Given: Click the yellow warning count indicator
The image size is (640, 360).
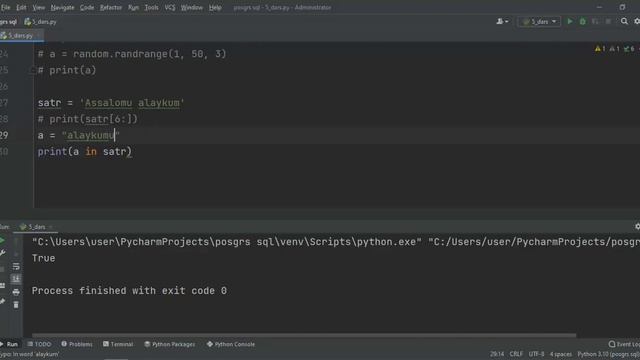Looking at the screenshot, I should click(600, 49).
